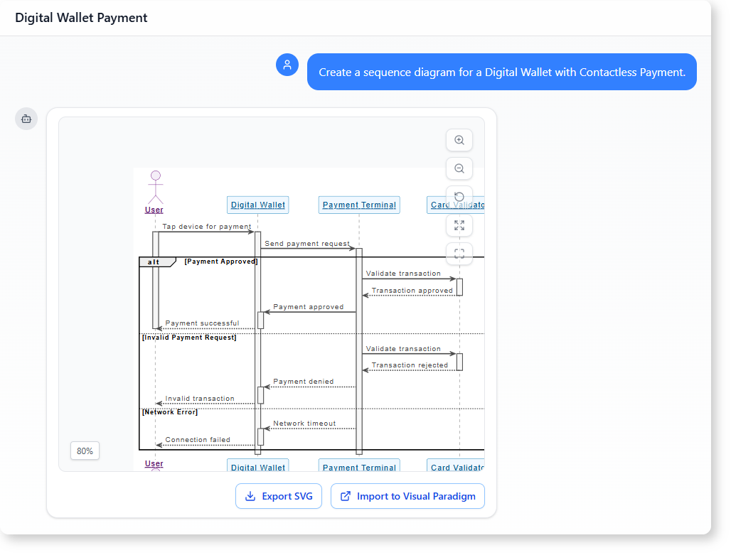Select the Digital Wallet lifeline box
Viewport: 731px width, 560px height.
pyautogui.click(x=257, y=205)
